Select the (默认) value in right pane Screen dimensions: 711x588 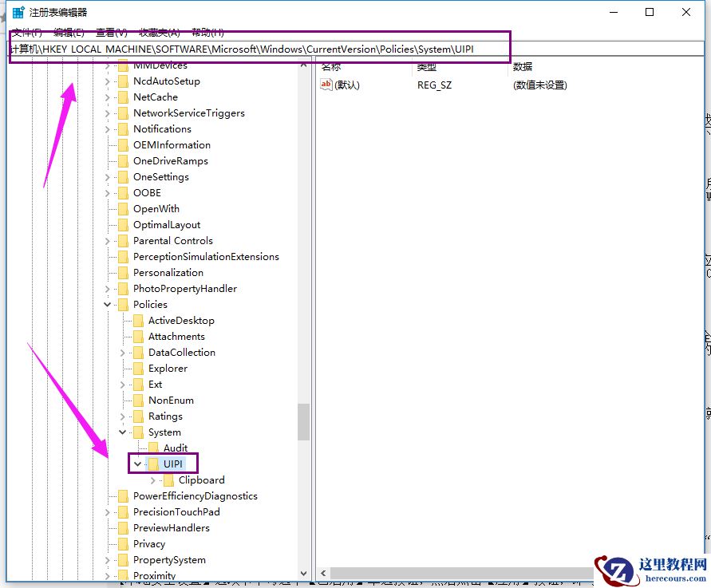(x=348, y=85)
